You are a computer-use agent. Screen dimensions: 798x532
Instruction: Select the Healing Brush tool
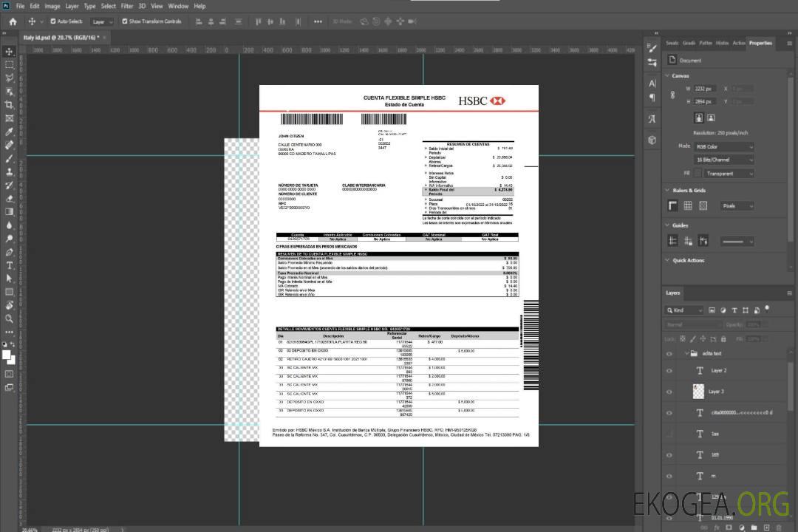click(9, 145)
